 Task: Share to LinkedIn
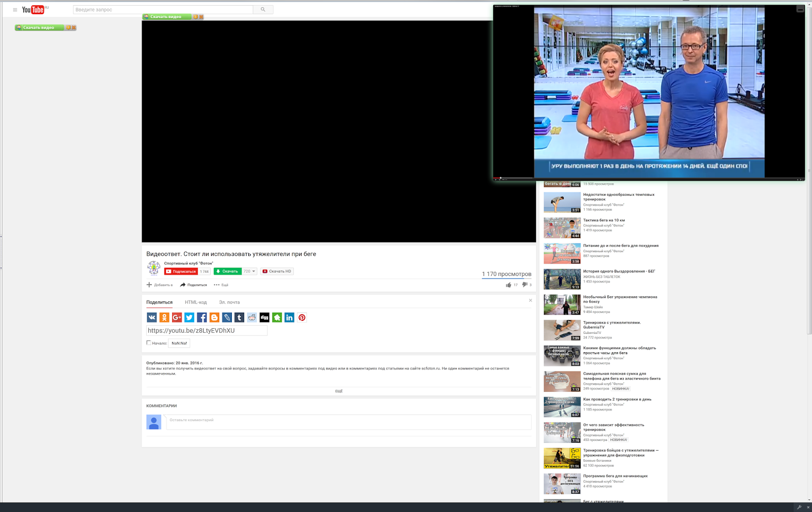click(x=289, y=318)
